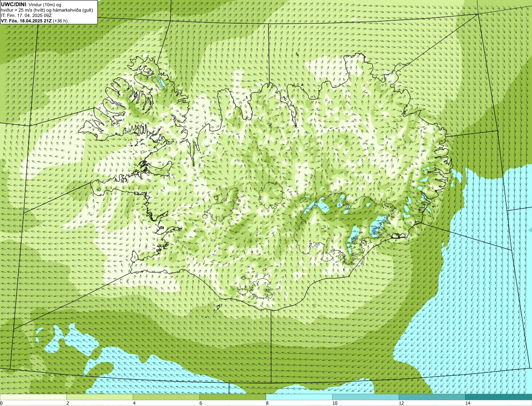The image size is (532, 406).
Task: Select the 10–12 m/s cyan swatch
Action: click(x=366, y=397)
